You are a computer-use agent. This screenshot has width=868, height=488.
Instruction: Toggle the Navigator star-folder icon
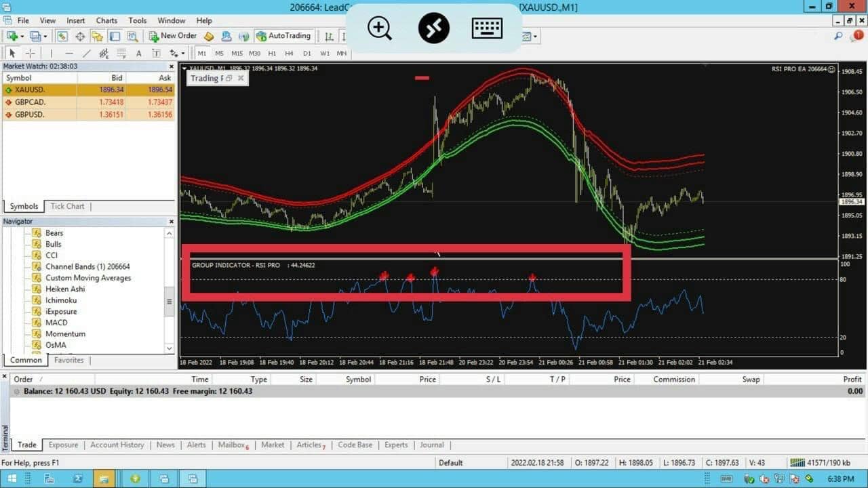click(x=97, y=36)
